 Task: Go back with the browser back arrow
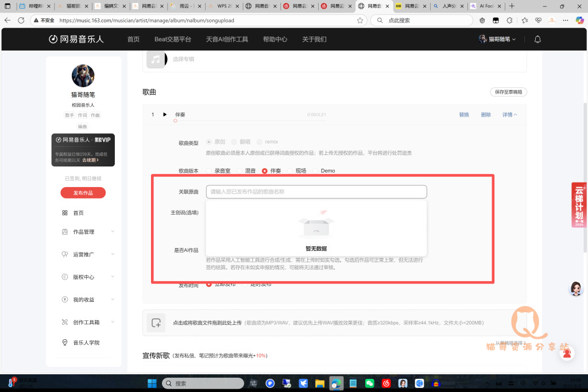coord(7,20)
